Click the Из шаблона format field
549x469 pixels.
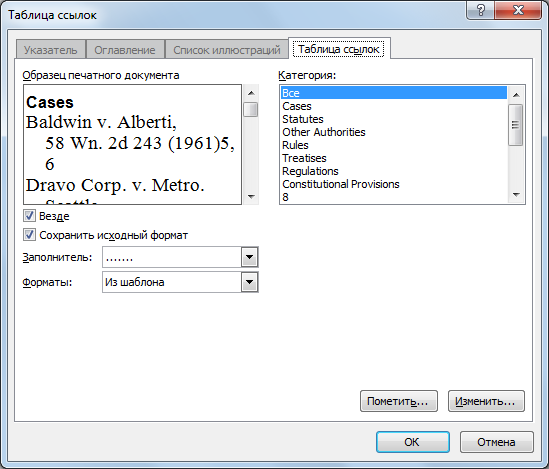pos(172,282)
